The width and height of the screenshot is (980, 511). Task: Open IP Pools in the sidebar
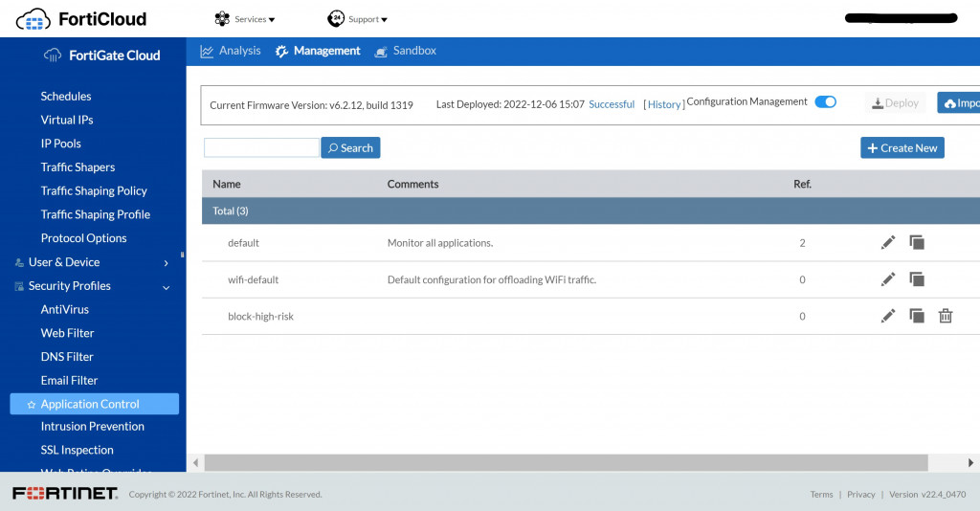(60, 144)
